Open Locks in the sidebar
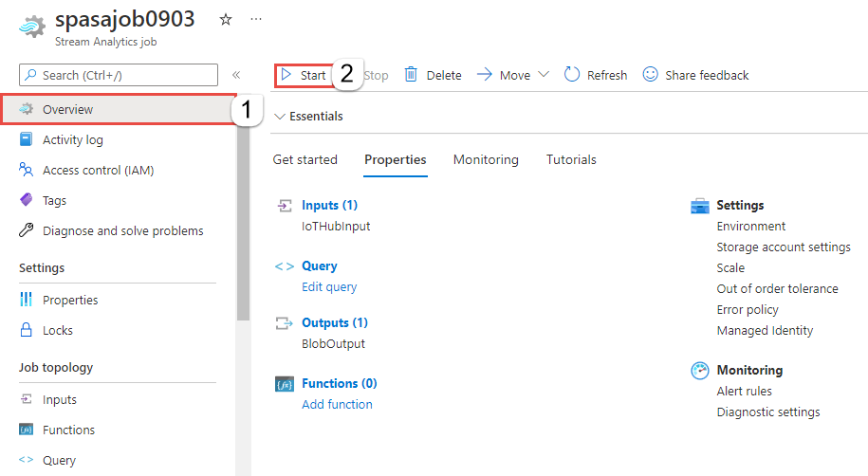Viewport: 868px width, 476px height. pos(58,330)
